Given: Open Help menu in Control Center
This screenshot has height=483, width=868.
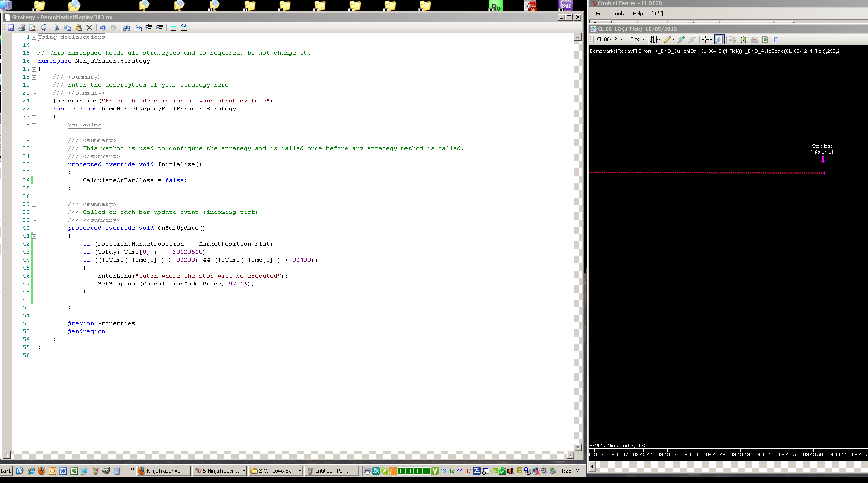Looking at the screenshot, I should click(638, 14).
